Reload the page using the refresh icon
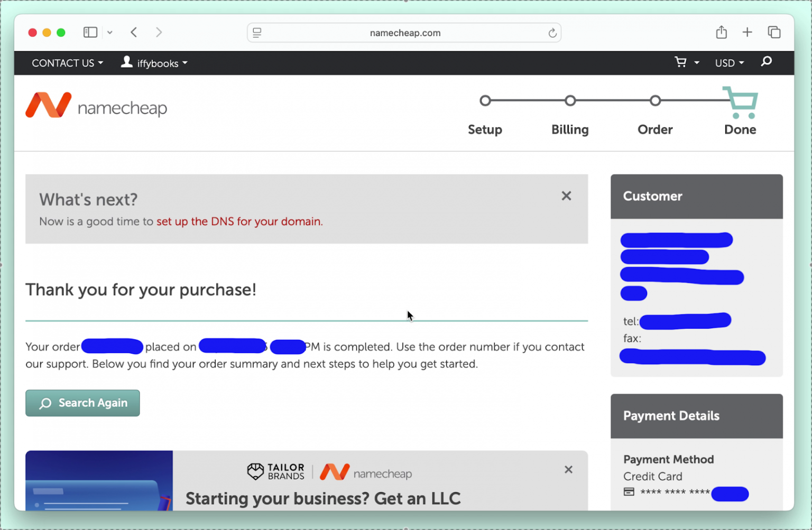The height and width of the screenshot is (530, 812). click(x=552, y=33)
